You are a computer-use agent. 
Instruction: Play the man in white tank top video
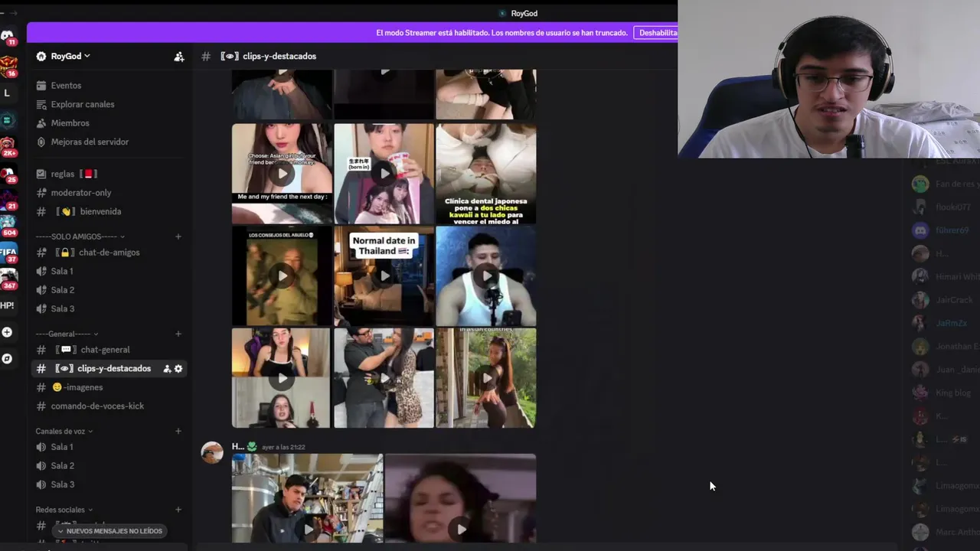pos(485,275)
